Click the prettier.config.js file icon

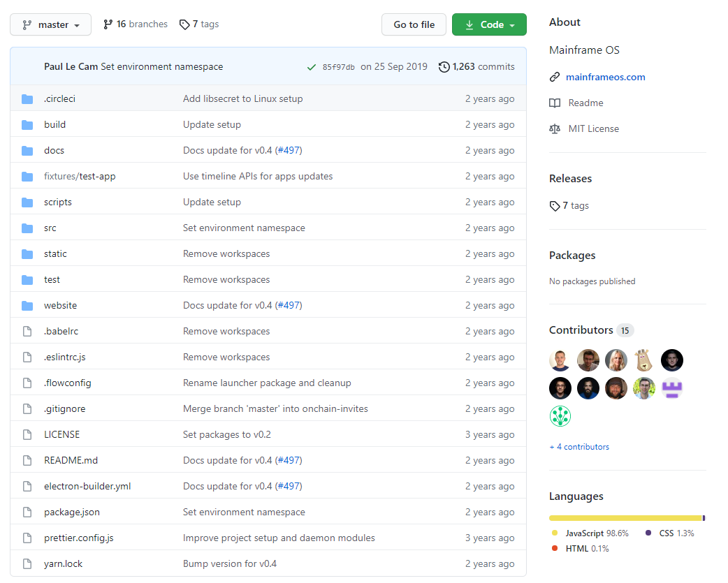[27, 538]
